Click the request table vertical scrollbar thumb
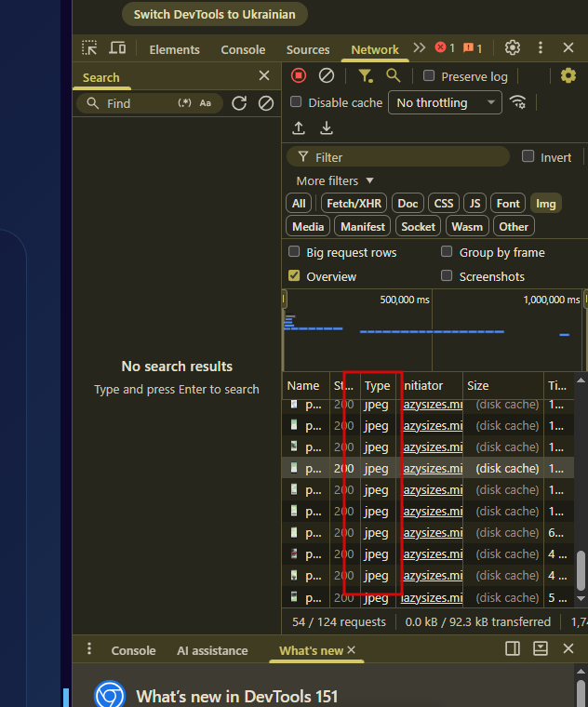Image resolution: width=588 pixels, height=707 pixels. point(581,570)
